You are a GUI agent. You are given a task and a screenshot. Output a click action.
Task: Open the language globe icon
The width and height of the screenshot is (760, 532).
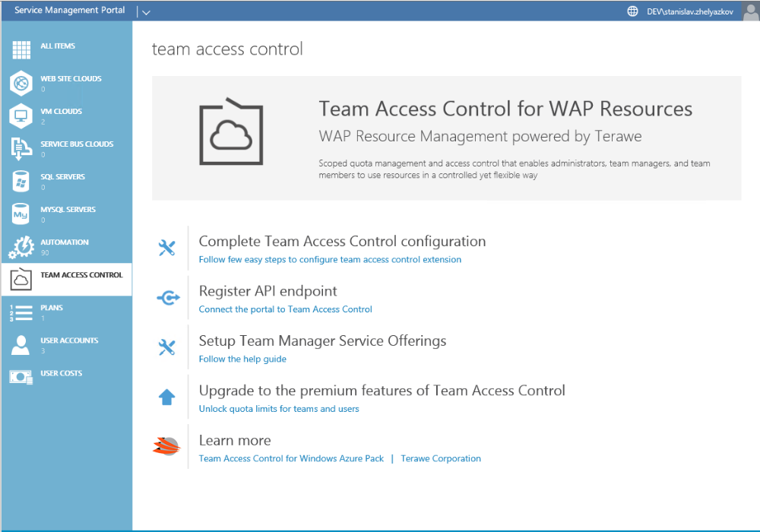coord(632,11)
